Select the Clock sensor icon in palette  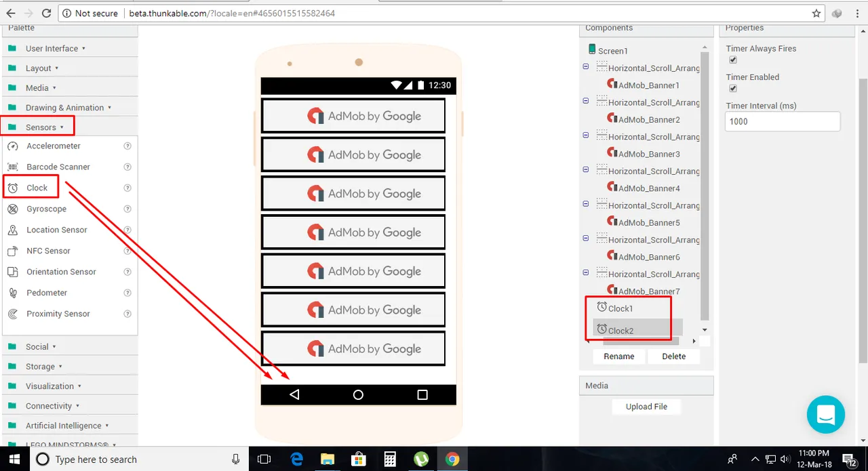click(x=12, y=188)
